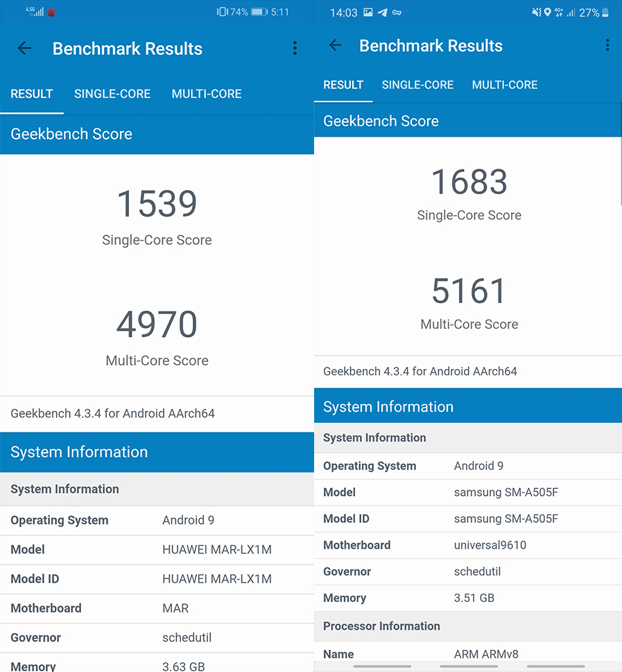Image resolution: width=622 pixels, height=672 pixels.
Task: Select RESULT tab on left phone
Action: pos(32,94)
